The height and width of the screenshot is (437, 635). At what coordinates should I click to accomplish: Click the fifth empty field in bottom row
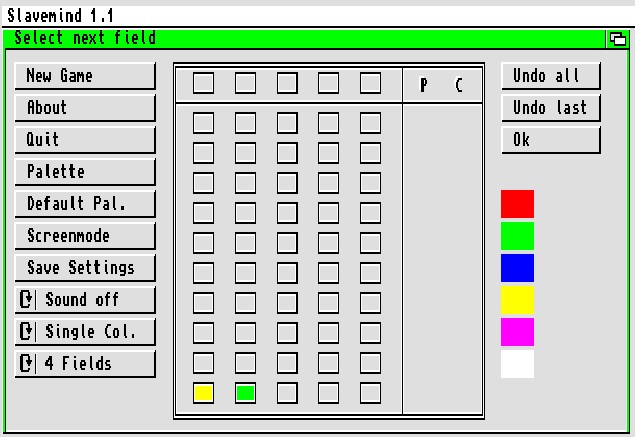coord(371,393)
